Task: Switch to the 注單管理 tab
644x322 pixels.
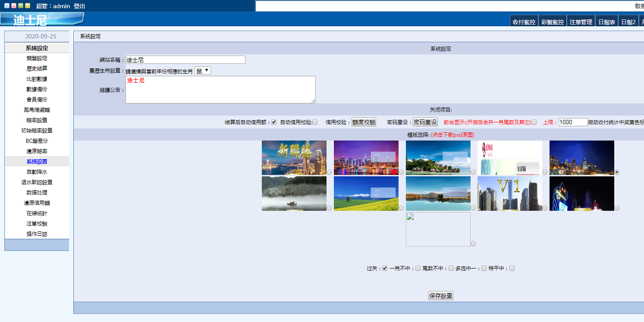Action: [x=580, y=21]
